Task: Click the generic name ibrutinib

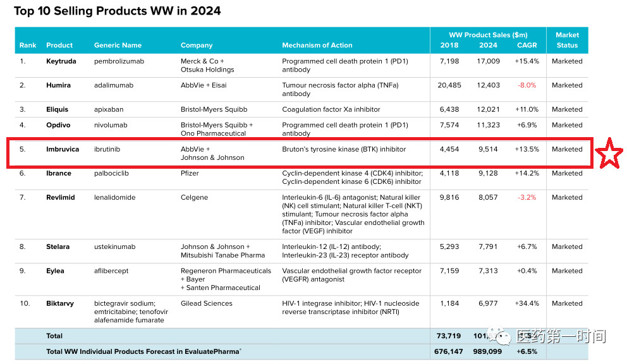Action: [107, 149]
